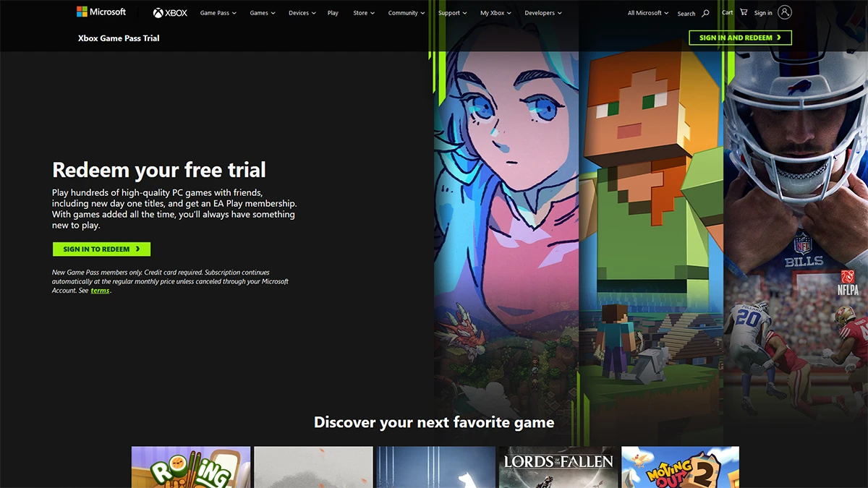Expand the Games menu
Image resolution: width=868 pixels, height=488 pixels.
263,13
